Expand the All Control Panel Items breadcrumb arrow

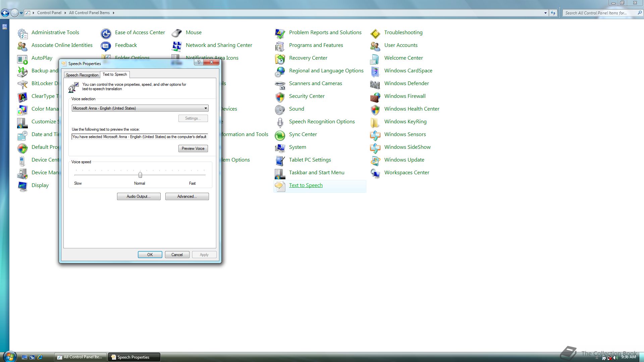113,13
